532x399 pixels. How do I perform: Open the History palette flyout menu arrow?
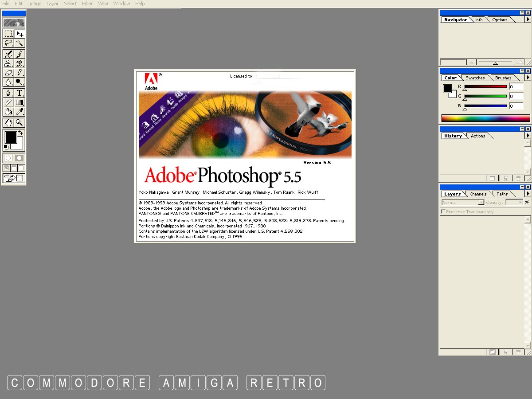click(528, 136)
